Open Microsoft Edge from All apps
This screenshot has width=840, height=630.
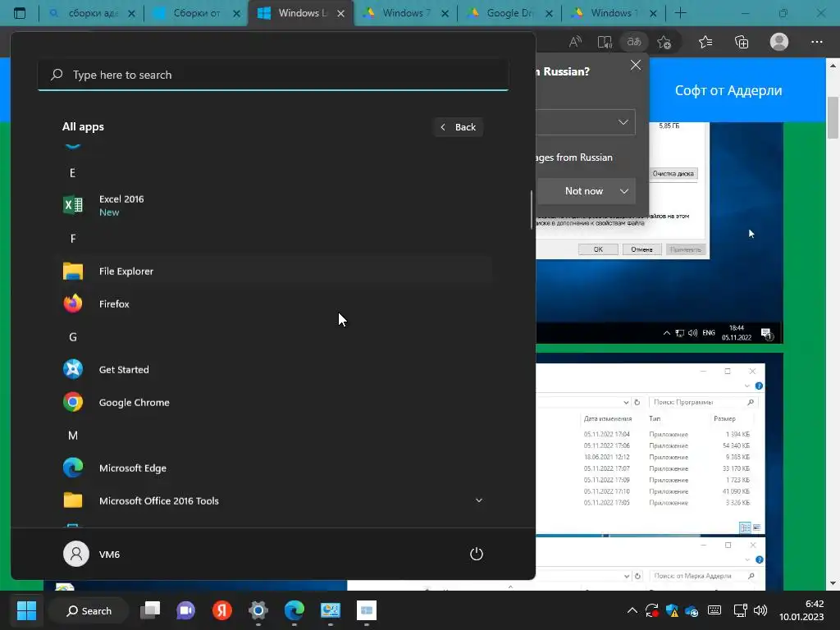tap(272, 468)
